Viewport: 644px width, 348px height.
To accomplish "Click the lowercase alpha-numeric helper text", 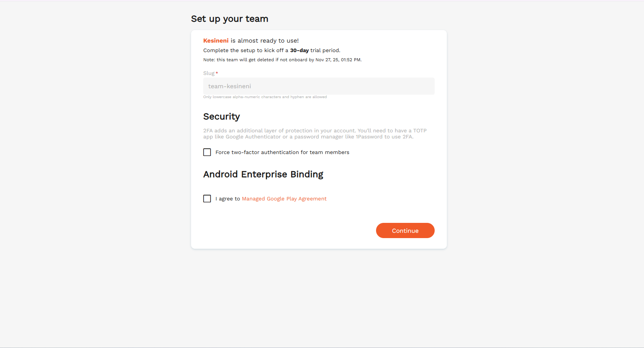I will pos(265,97).
